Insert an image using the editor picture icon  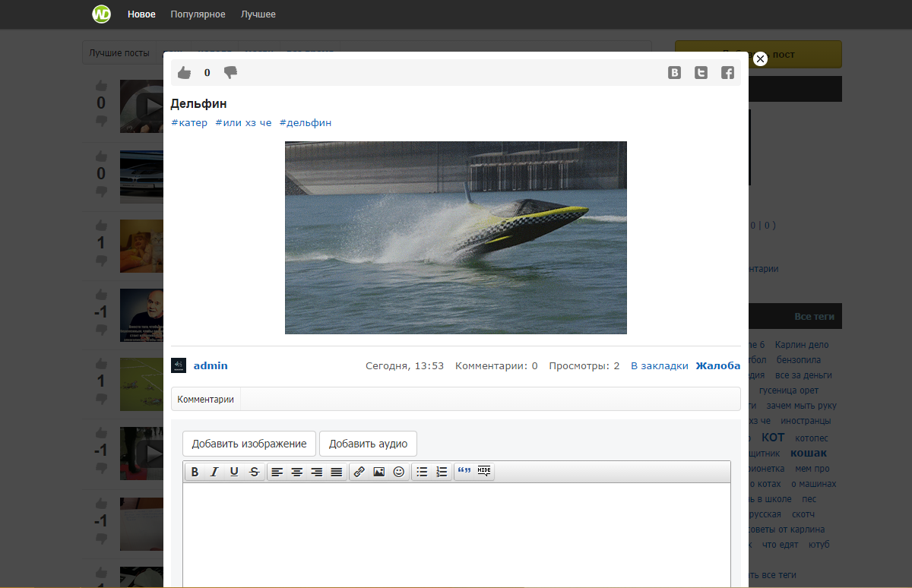coord(379,472)
